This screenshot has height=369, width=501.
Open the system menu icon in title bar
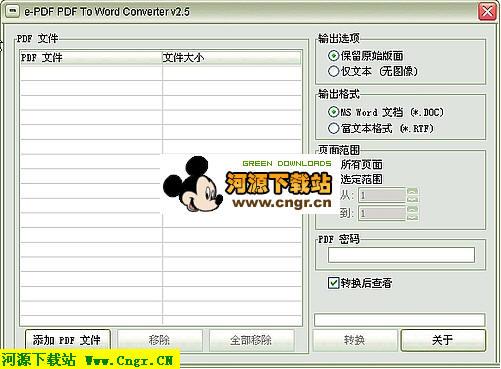coord(12,12)
